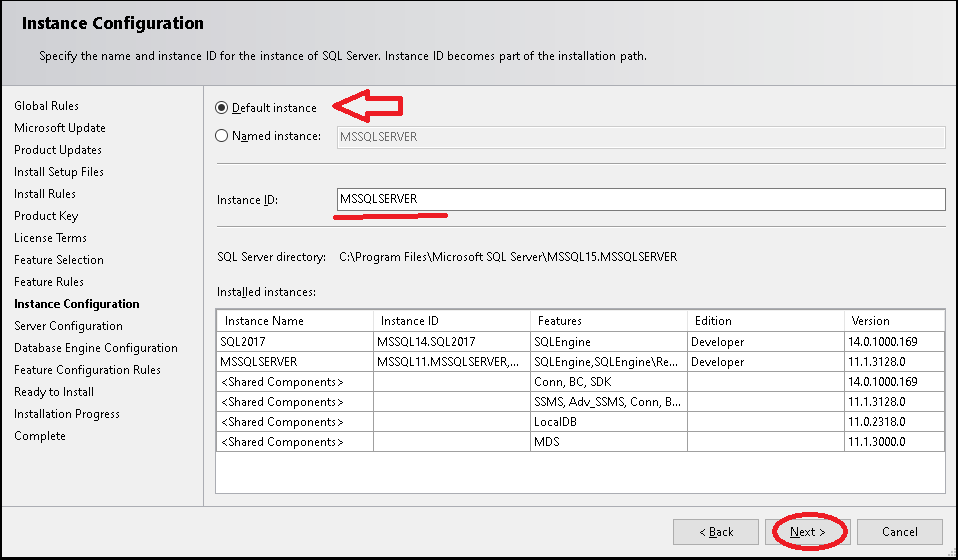Click version 11.1.3000.0 cell

click(x=895, y=442)
